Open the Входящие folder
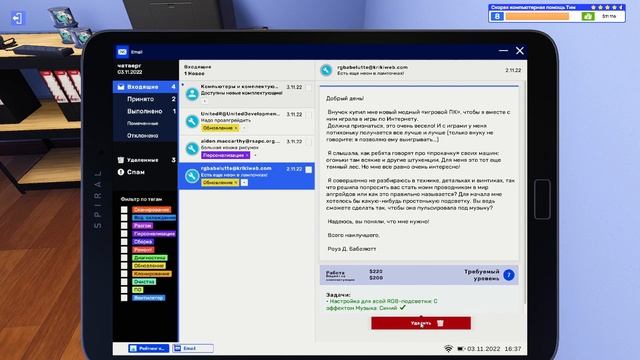This screenshot has height=360, width=640. point(145,87)
